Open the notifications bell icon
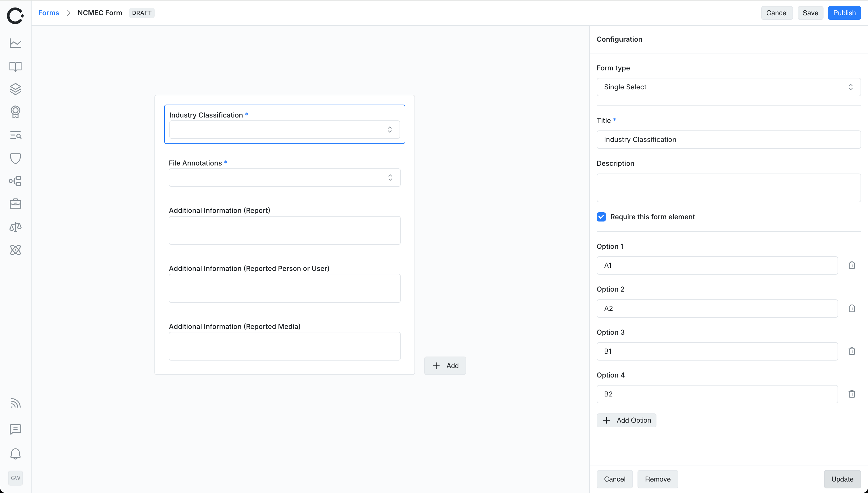Viewport: 868px width, 493px height. (x=15, y=454)
